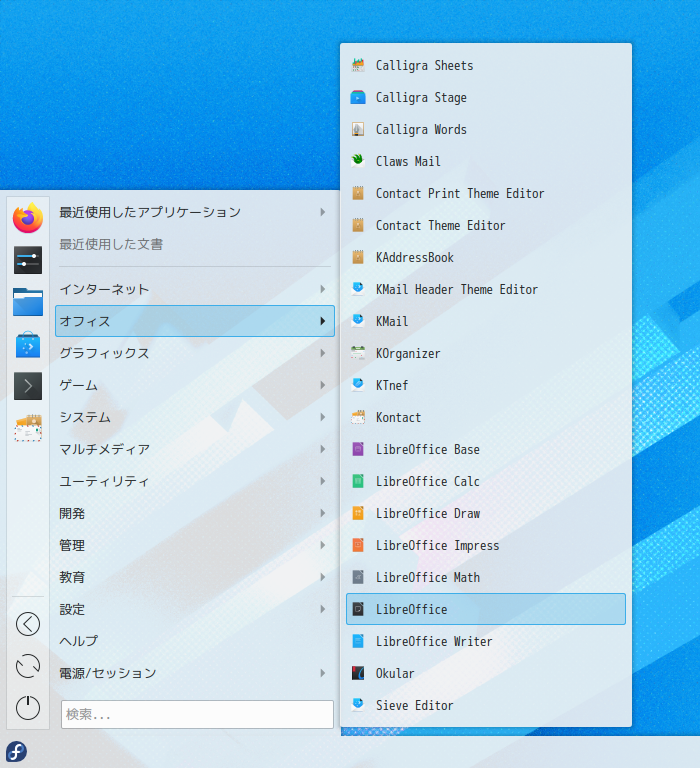The image size is (700, 768).
Task: Open the Dolphin file manager folder icon
Action: [28, 302]
